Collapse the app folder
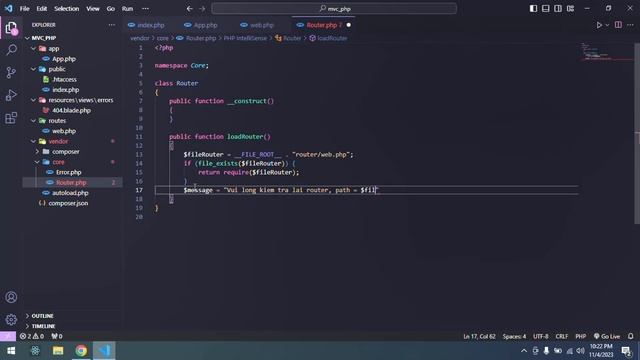The image size is (640, 360). [33, 49]
